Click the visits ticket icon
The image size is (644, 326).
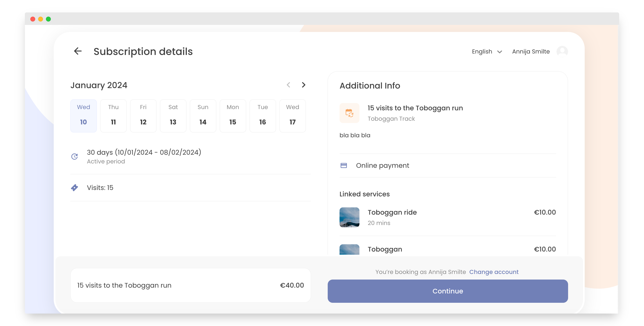74,187
